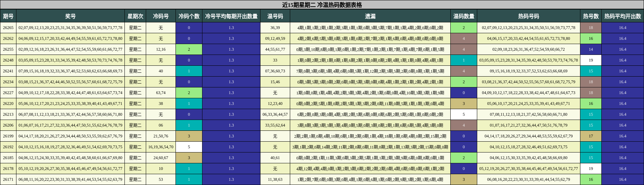Click the issue number cell 26234
Image resolution: width=644 pixels, height=185 pixels.
coord(8,82)
